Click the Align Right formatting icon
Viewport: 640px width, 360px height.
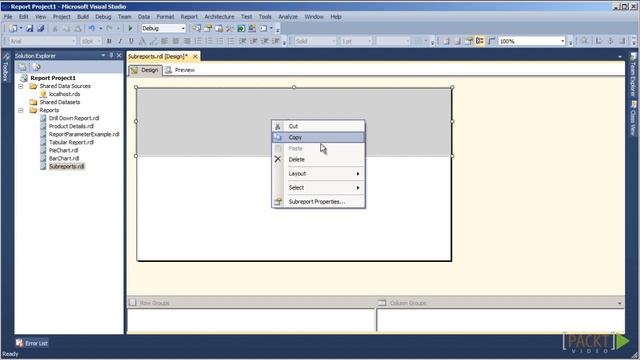tap(187, 41)
